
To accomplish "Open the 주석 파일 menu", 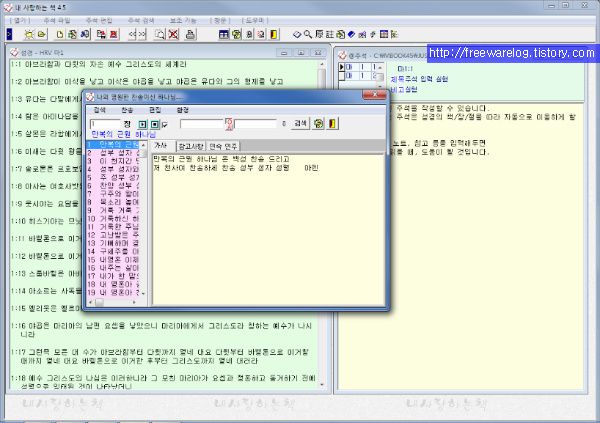I will 57,20.
